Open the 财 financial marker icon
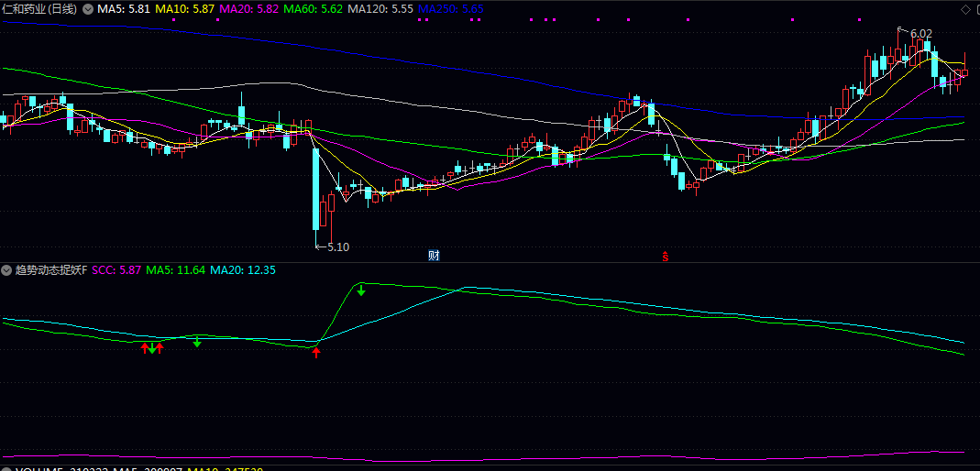Screen dimensions: 980x471 coord(433,255)
